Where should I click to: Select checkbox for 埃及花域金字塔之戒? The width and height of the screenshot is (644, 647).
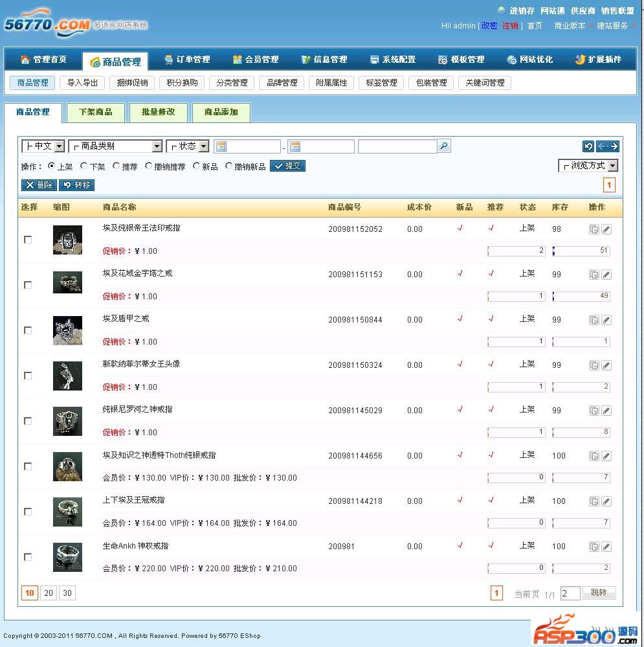point(28,285)
